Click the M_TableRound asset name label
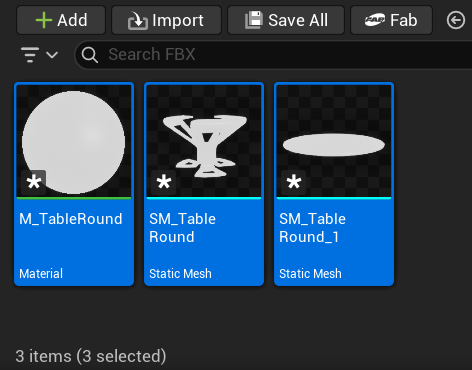This screenshot has width=472, height=370. point(71,219)
